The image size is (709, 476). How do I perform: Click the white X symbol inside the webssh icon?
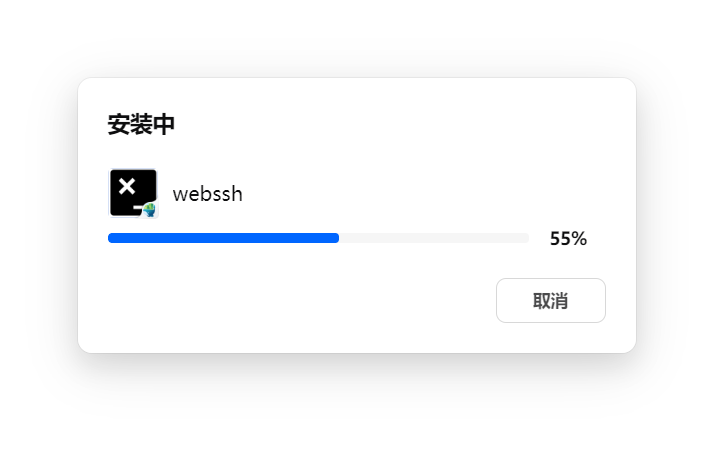click(x=127, y=185)
